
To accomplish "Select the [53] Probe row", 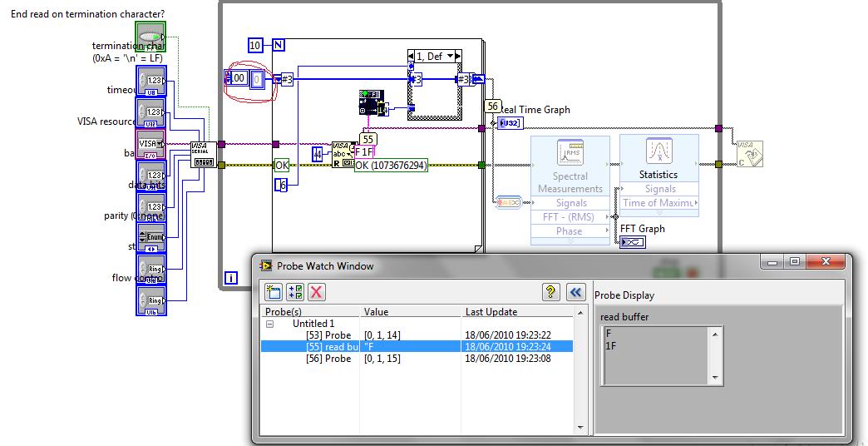I will [417, 335].
